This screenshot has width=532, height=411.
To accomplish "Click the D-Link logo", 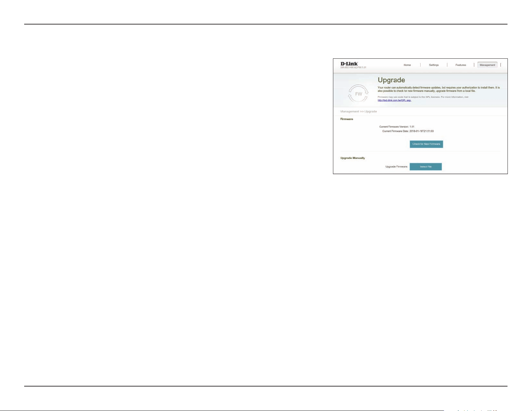I will coord(349,63).
